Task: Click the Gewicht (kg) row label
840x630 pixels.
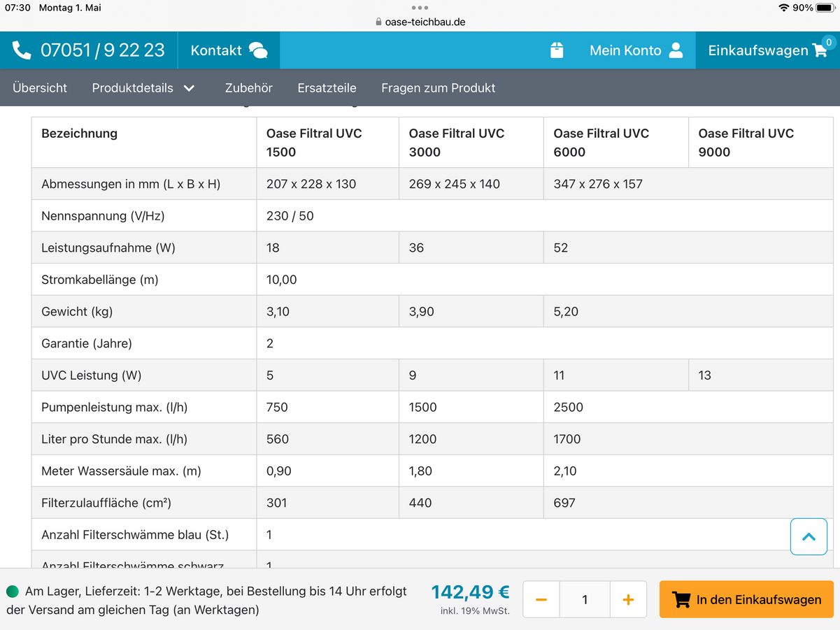Action: [x=77, y=312]
